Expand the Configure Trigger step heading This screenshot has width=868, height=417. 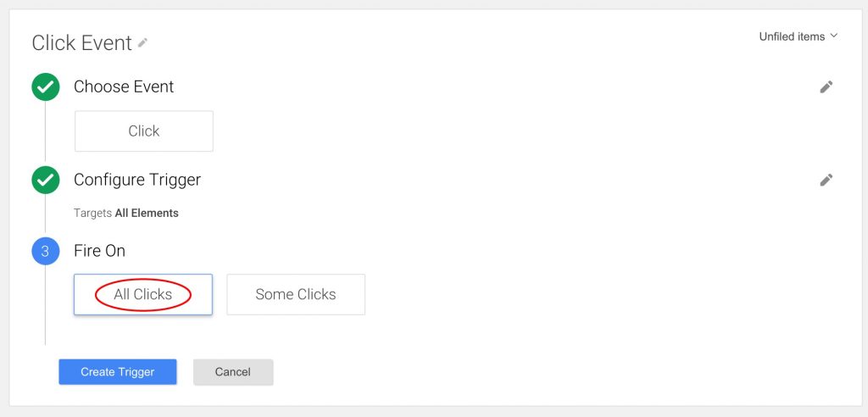pos(137,180)
